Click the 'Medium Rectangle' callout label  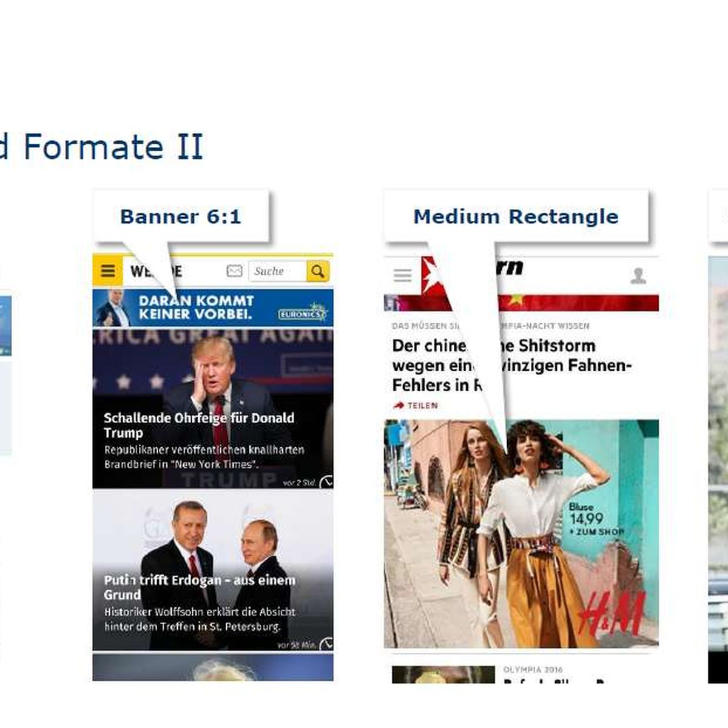click(516, 217)
